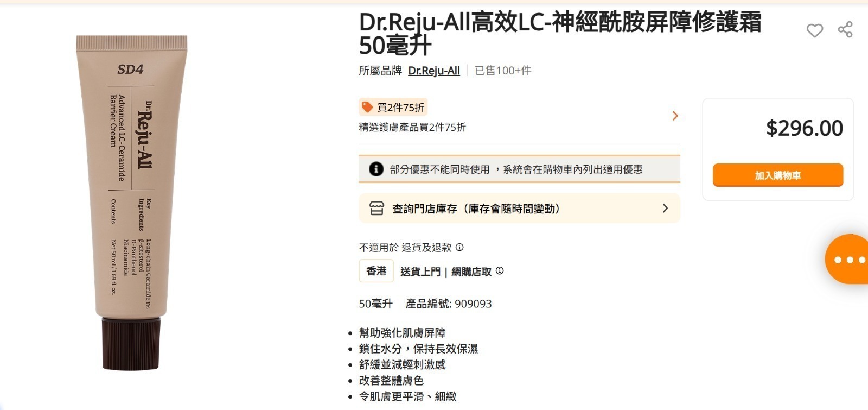This screenshot has height=410, width=868.
Task: Click info icon next to 網購店取
Action: pos(500,270)
